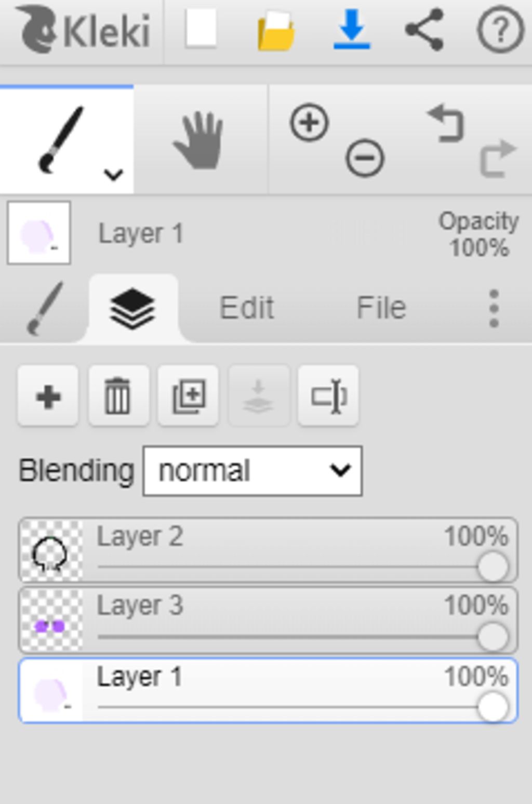This screenshot has height=804, width=532.
Task: Add a new layer
Action: 48,397
